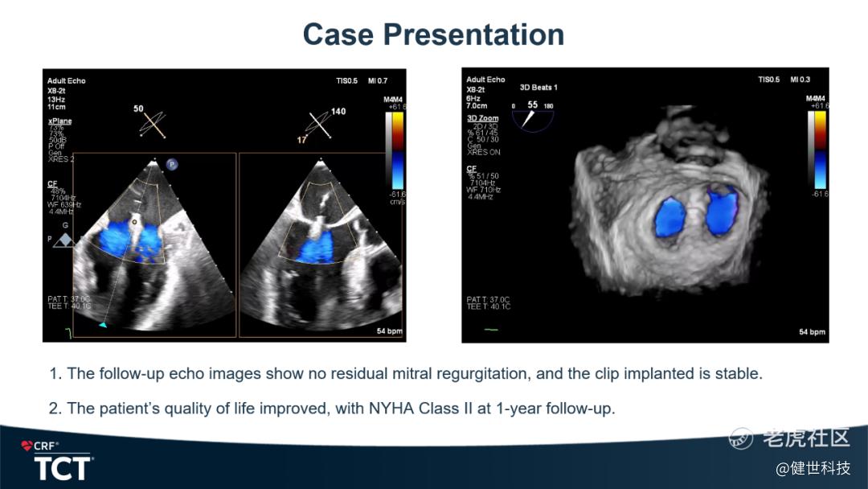This screenshot has width=868, height=489.
Task: Click the Case Presentation title
Action: point(433,35)
